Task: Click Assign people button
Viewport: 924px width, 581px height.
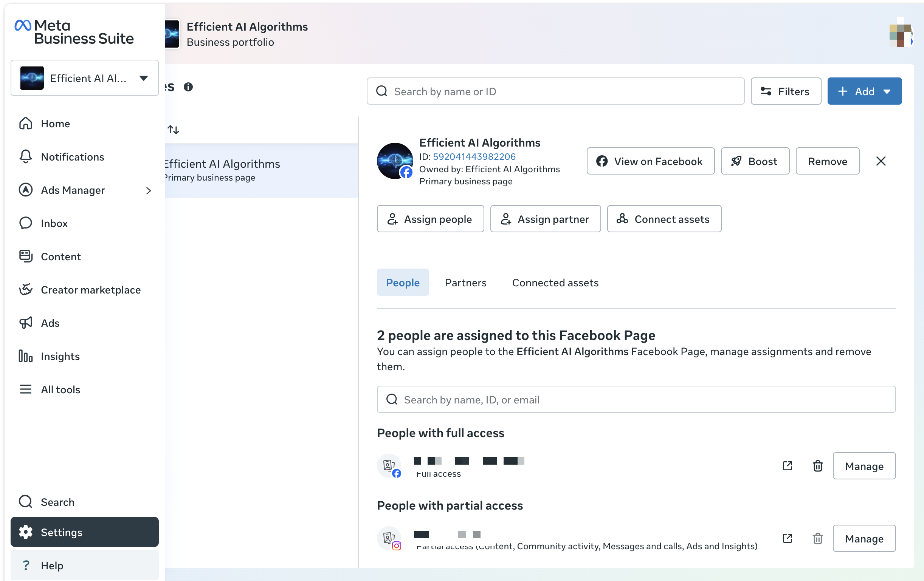Action: coord(430,219)
